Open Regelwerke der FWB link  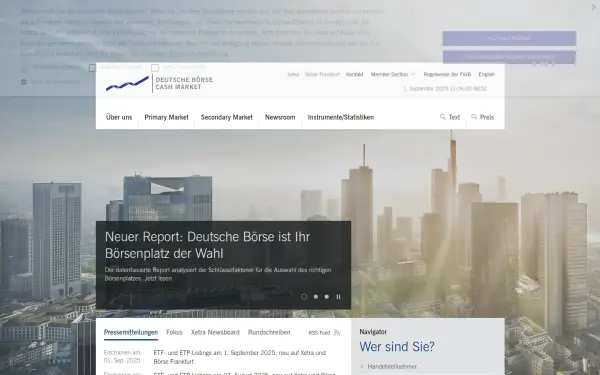point(447,74)
